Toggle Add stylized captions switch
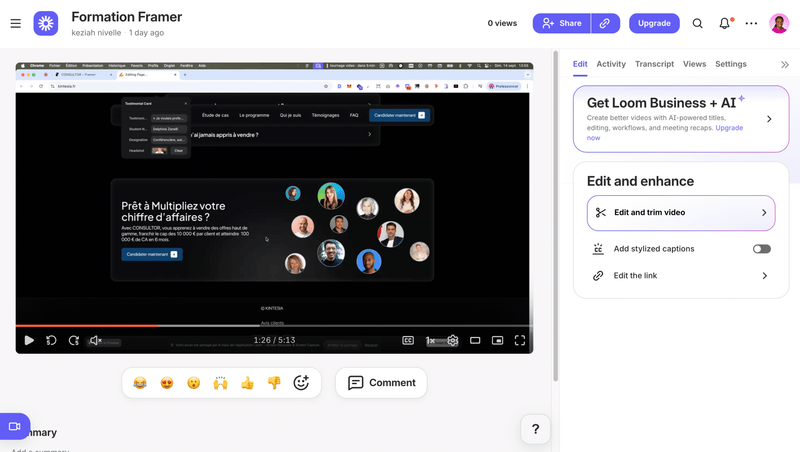Viewport: 800px width, 452px height. [761, 249]
